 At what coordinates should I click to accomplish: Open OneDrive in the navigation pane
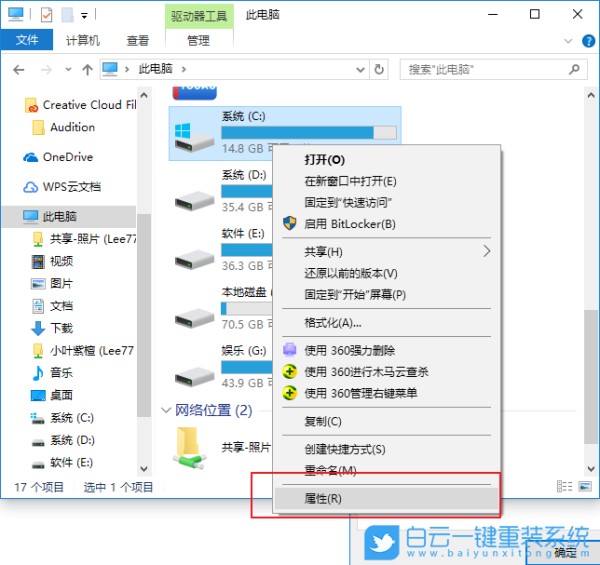[x=58, y=157]
